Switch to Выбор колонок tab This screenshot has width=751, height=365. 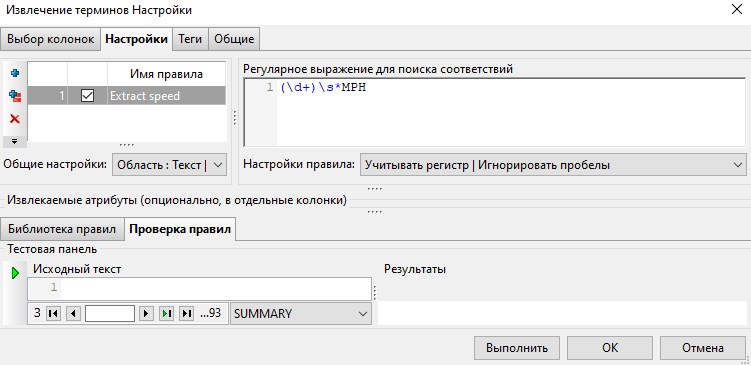[x=51, y=39]
